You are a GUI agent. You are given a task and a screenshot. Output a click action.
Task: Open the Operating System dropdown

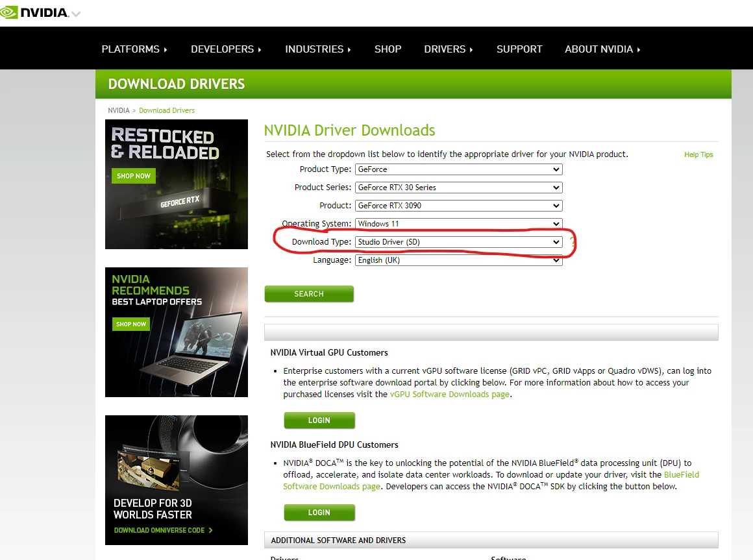pos(459,224)
